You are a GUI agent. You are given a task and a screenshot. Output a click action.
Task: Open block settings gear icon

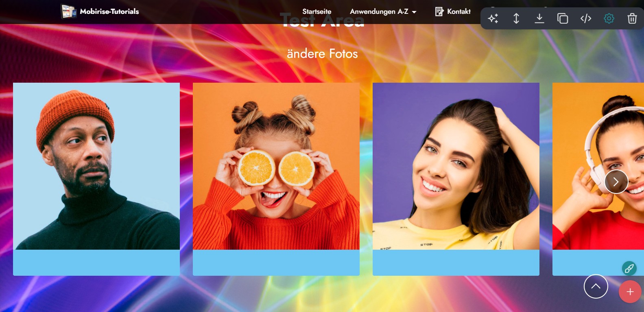coord(609,18)
